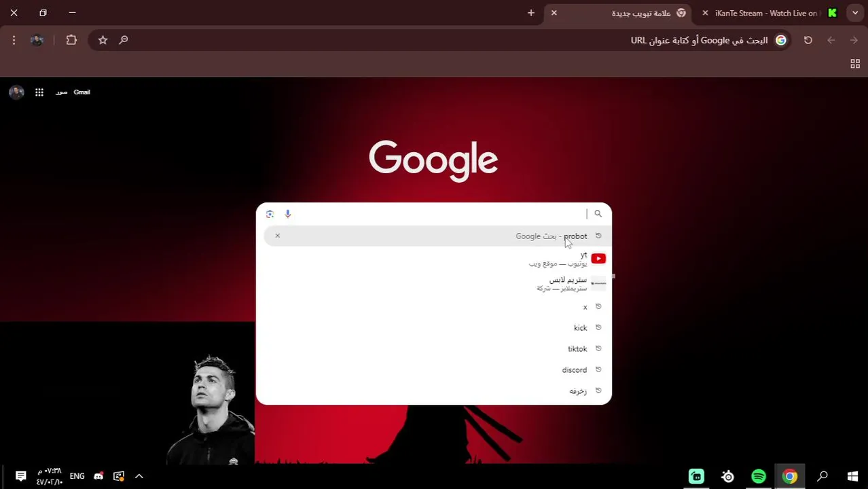Select the 'kick' search suggestion
The width and height of the screenshot is (868, 489).
point(434,328)
